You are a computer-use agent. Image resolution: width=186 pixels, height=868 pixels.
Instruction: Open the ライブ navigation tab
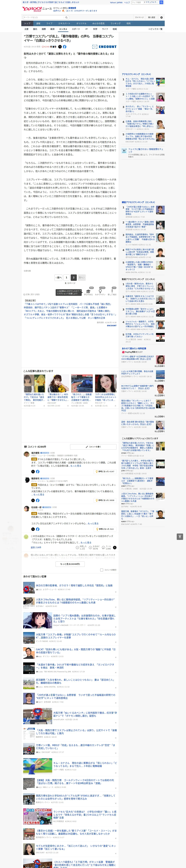point(49,24)
